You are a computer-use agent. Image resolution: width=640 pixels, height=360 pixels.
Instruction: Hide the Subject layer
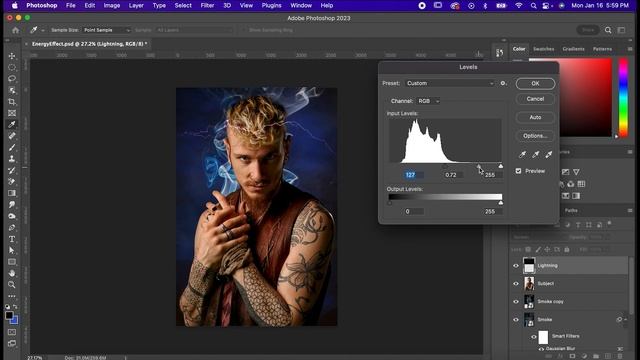[516, 284]
